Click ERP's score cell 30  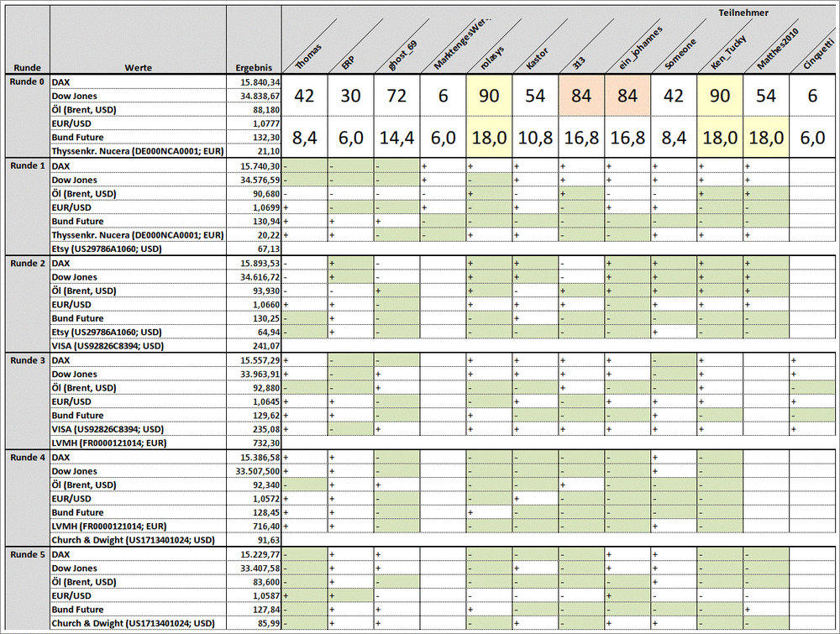click(350, 96)
